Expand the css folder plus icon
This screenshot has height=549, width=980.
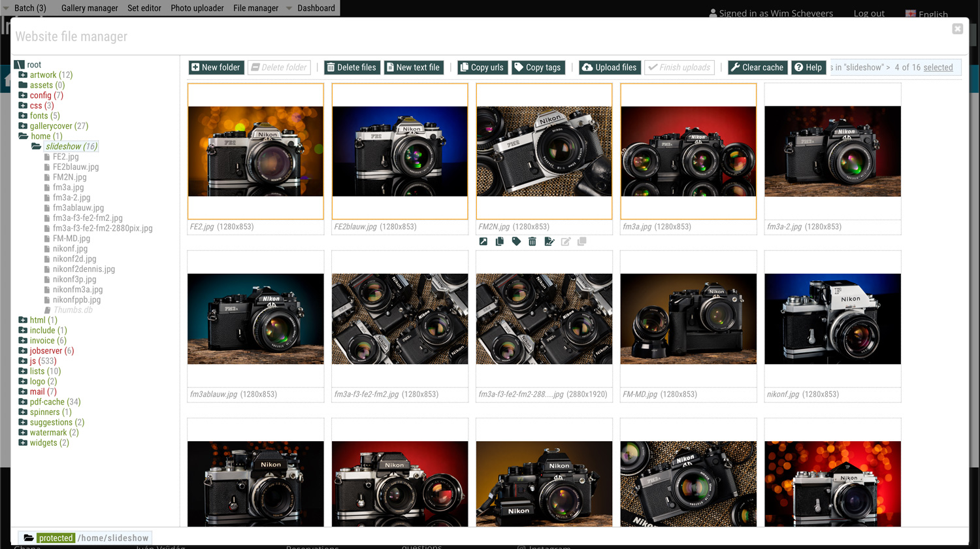(23, 105)
